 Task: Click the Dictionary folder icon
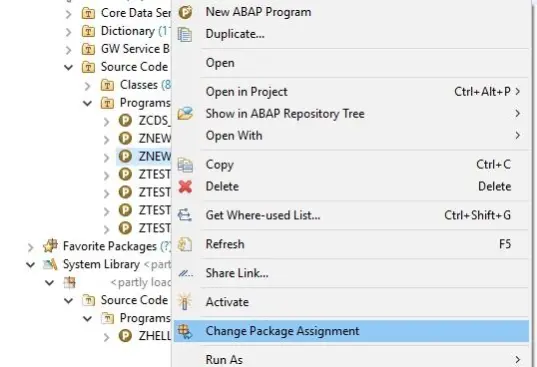[88, 31]
